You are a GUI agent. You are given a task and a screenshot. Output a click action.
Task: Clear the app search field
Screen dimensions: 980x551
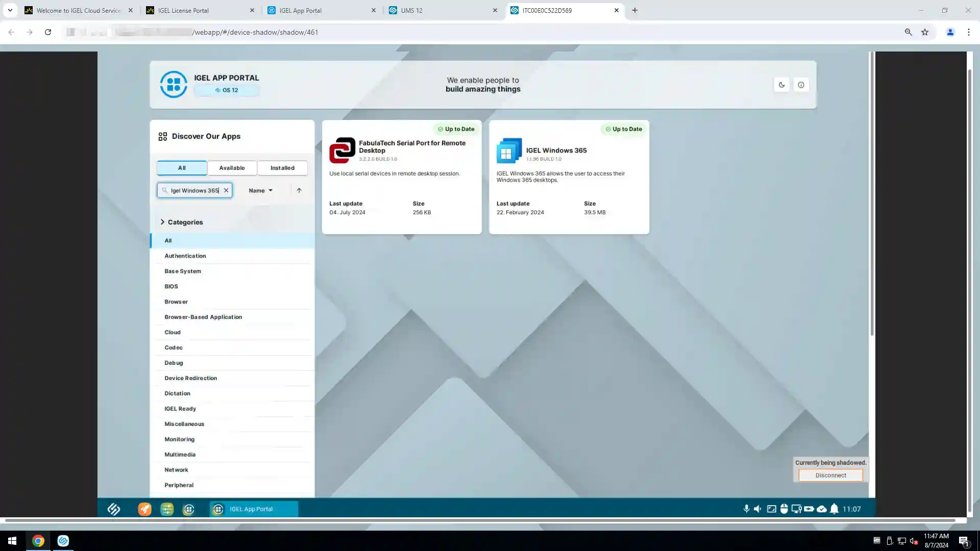pos(226,190)
